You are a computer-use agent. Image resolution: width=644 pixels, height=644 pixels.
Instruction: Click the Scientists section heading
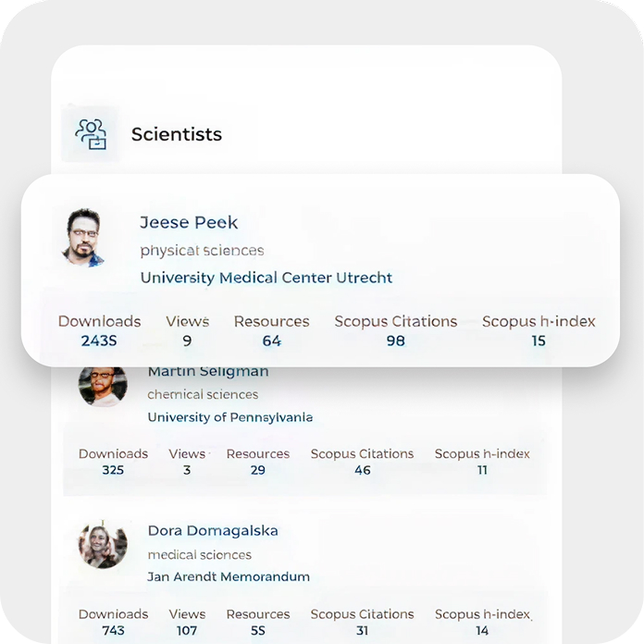point(177,135)
